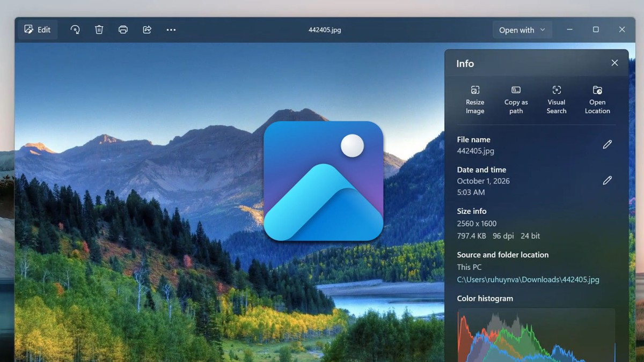Open the Edit image button
This screenshot has height=362, width=644.
38,29
